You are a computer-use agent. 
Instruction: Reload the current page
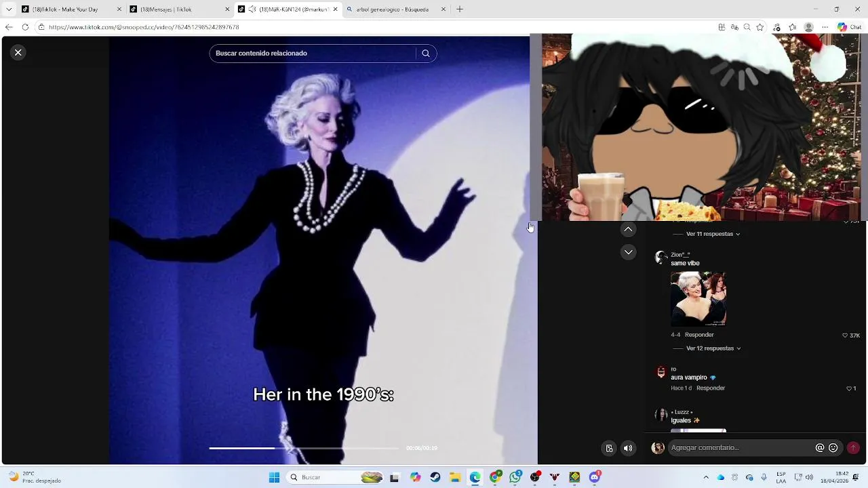[x=25, y=27]
